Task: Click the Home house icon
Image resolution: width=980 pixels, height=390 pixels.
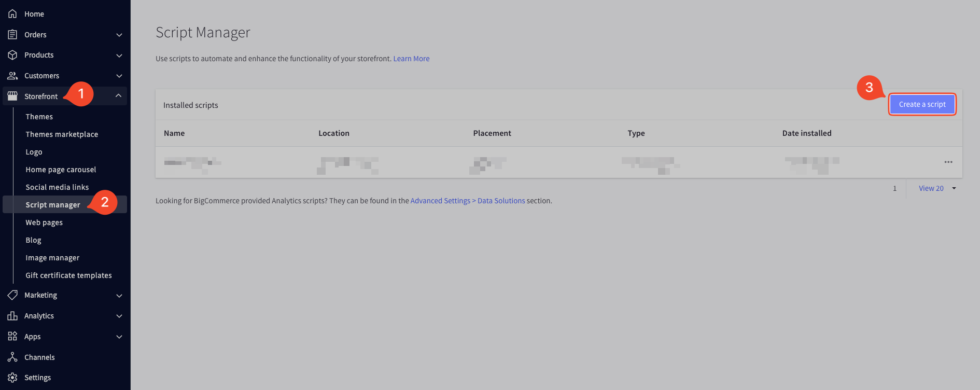Action: coord(12,14)
